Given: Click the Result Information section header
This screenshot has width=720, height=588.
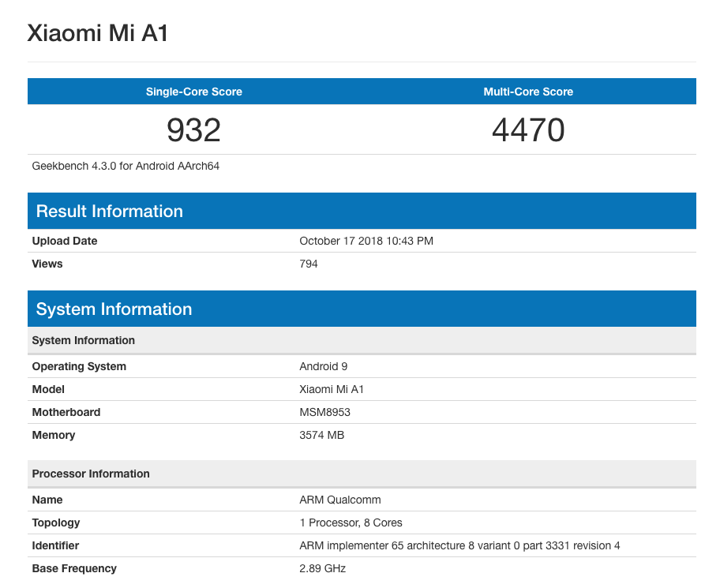Looking at the screenshot, I should coord(110,211).
